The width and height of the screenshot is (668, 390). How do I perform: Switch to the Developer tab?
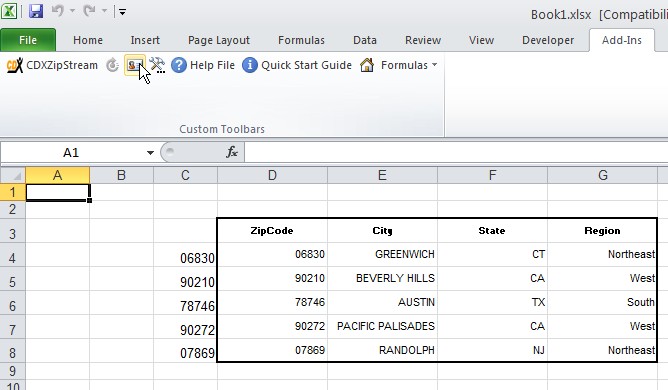click(548, 40)
